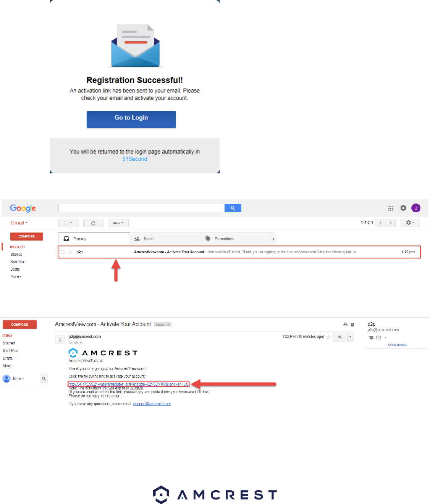Expand the Gmail dropdown menu

19,223
